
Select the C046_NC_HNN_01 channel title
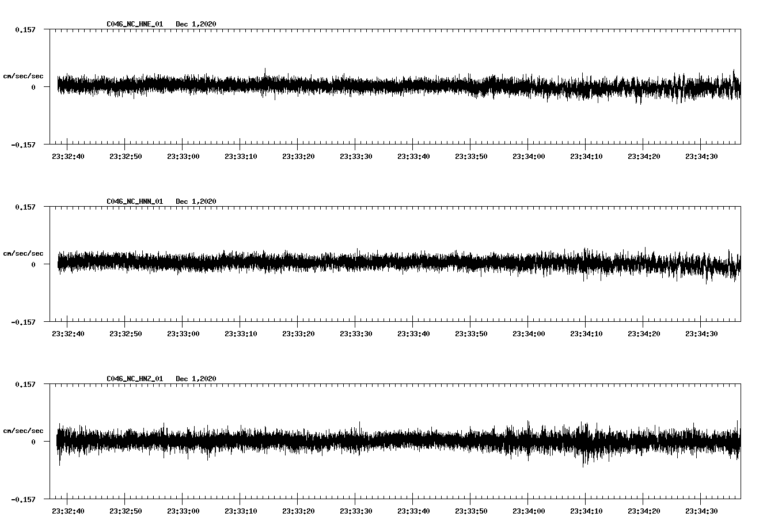134,202
